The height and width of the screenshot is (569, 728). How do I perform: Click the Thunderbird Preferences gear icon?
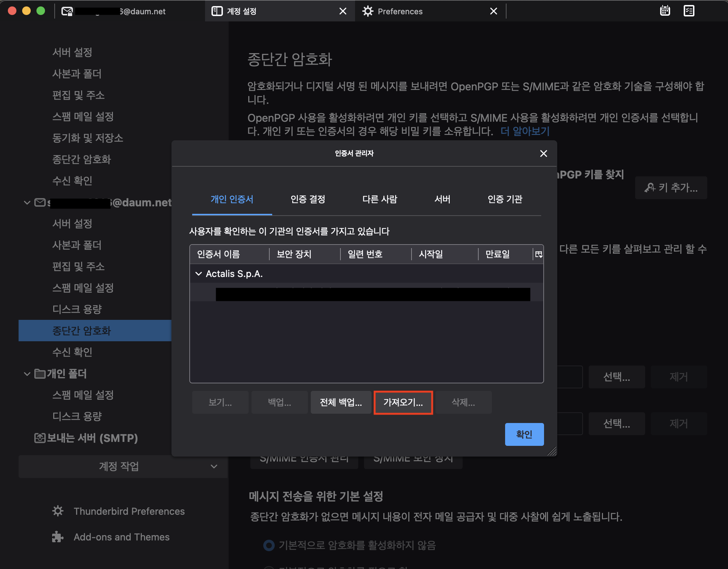(58, 511)
